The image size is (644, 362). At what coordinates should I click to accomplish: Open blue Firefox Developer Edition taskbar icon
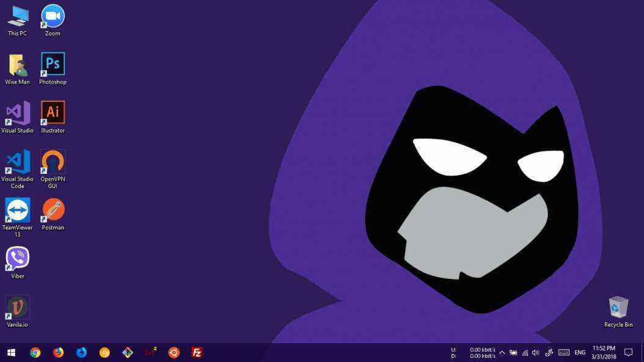pos(81,353)
